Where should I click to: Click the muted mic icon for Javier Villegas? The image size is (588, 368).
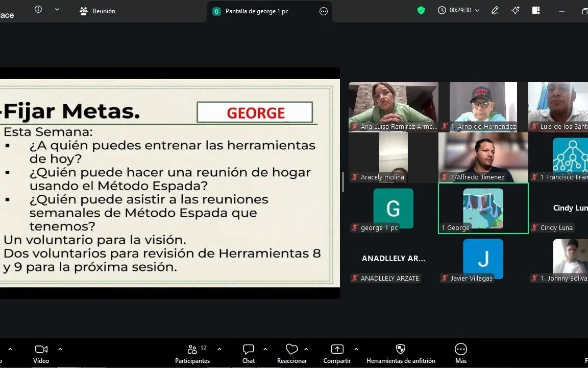pyautogui.click(x=445, y=278)
